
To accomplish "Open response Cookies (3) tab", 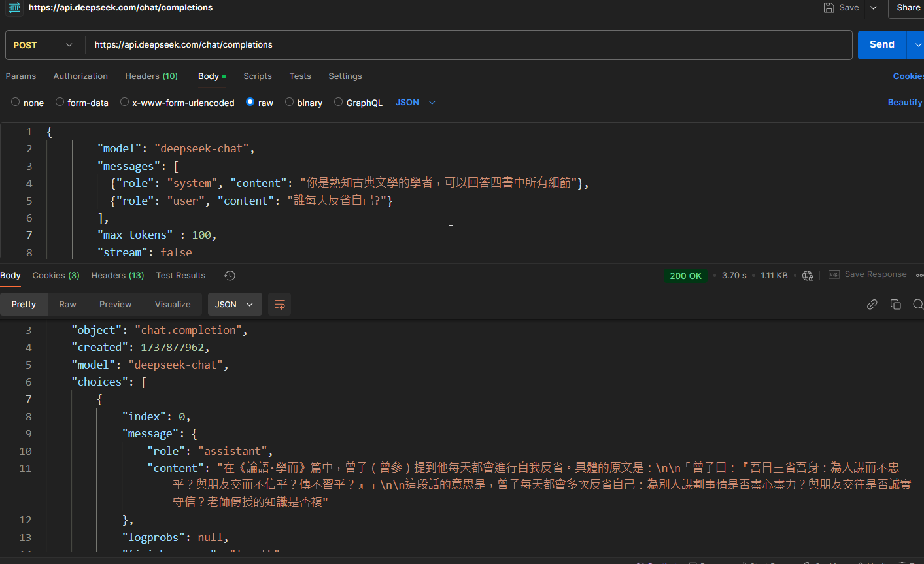I will (56, 276).
